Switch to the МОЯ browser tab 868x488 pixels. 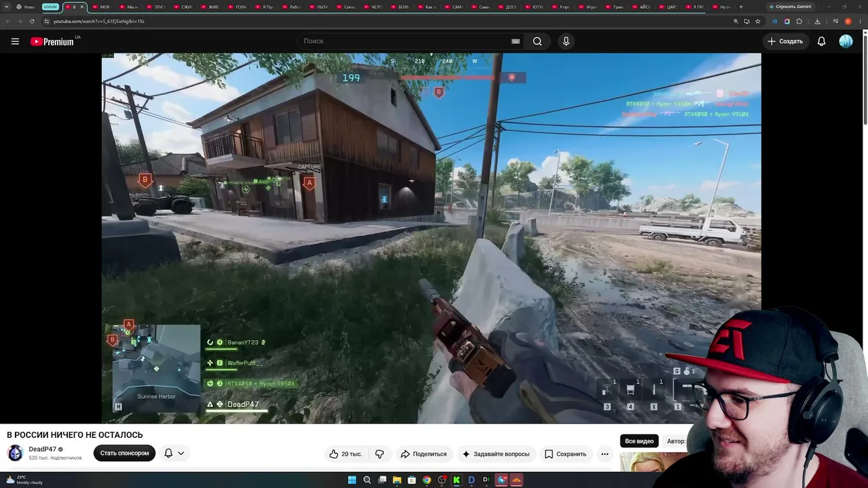pyautogui.click(x=103, y=7)
